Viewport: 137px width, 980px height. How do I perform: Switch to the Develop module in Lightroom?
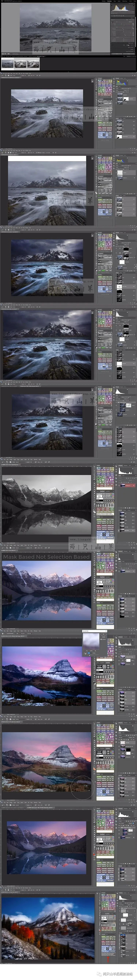pyautogui.click(x=109, y=1)
